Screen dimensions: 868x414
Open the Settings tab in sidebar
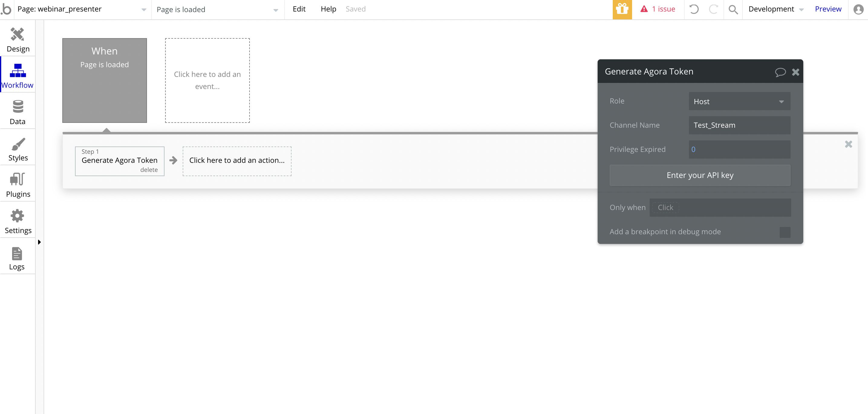click(18, 222)
